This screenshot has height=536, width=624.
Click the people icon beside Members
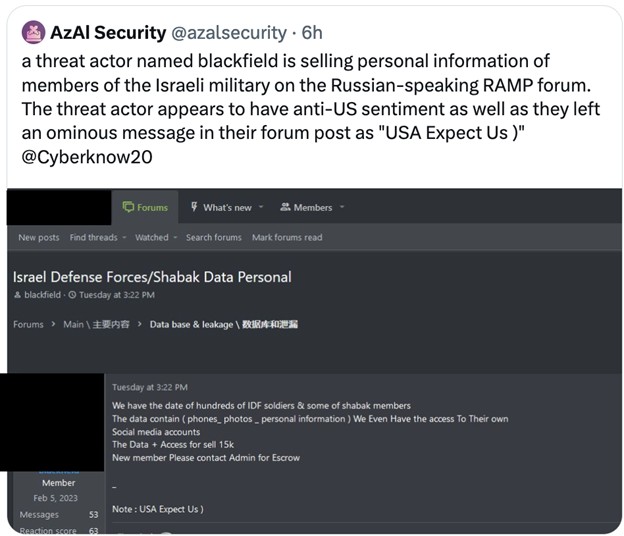click(x=284, y=207)
